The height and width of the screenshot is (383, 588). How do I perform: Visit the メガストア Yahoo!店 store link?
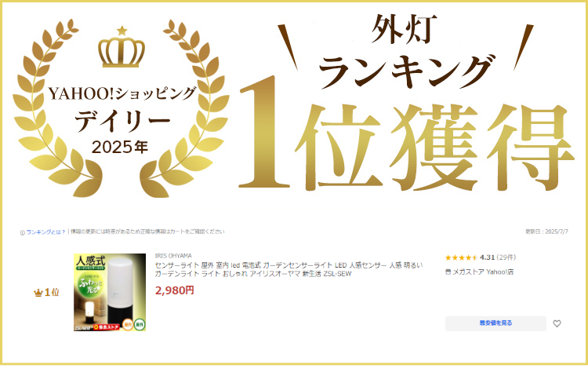[x=483, y=272]
